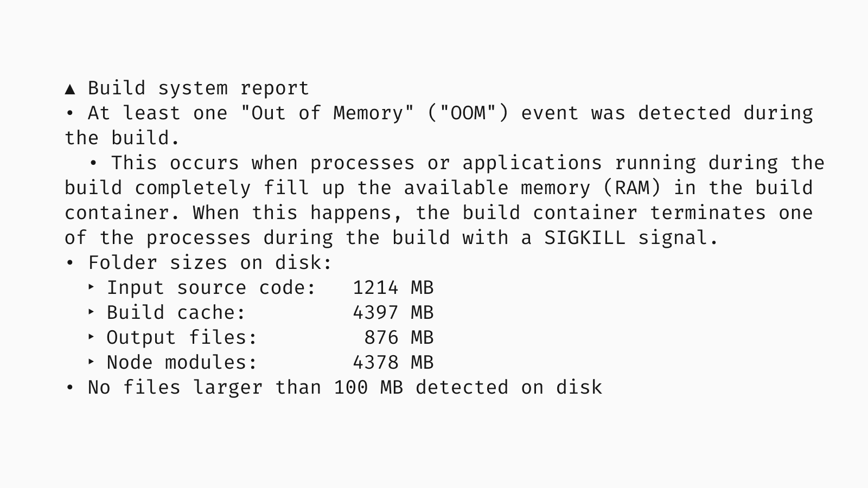Click the 4397 MB build cache size
This screenshot has width=868, height=488.
click(x=393, y=313)
